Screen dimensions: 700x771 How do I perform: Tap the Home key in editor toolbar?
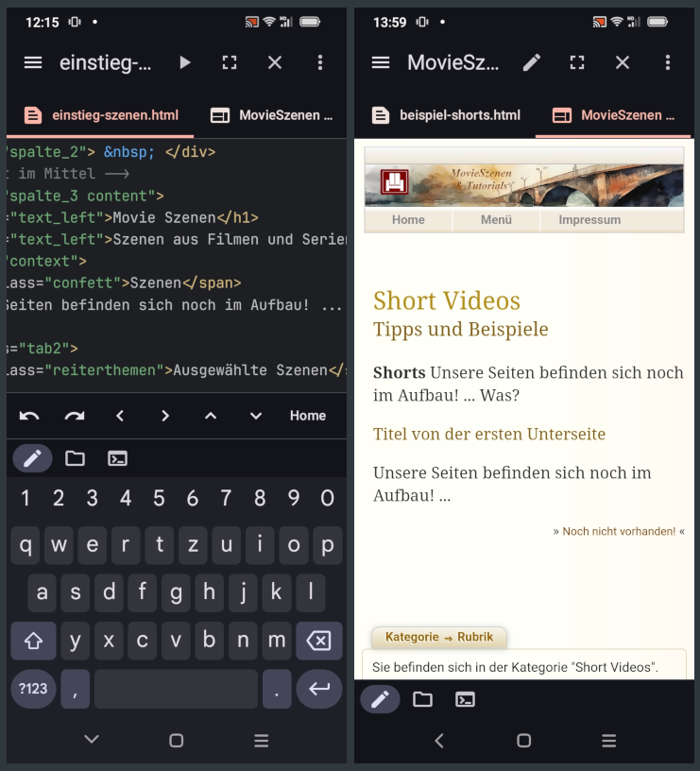point(308,416)
